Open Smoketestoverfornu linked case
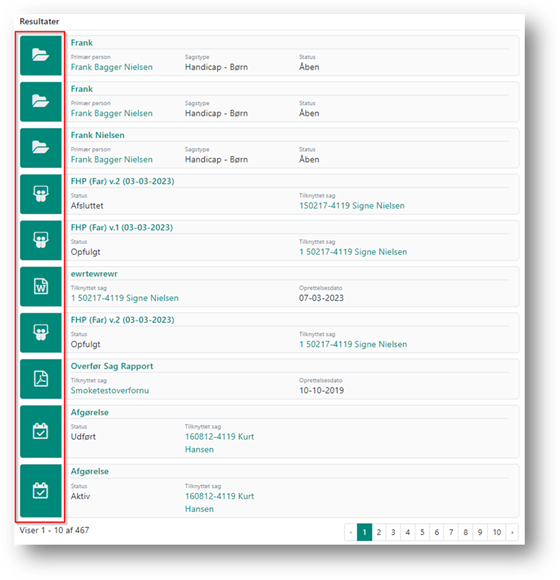560x580 pixels. pos(110,391)
